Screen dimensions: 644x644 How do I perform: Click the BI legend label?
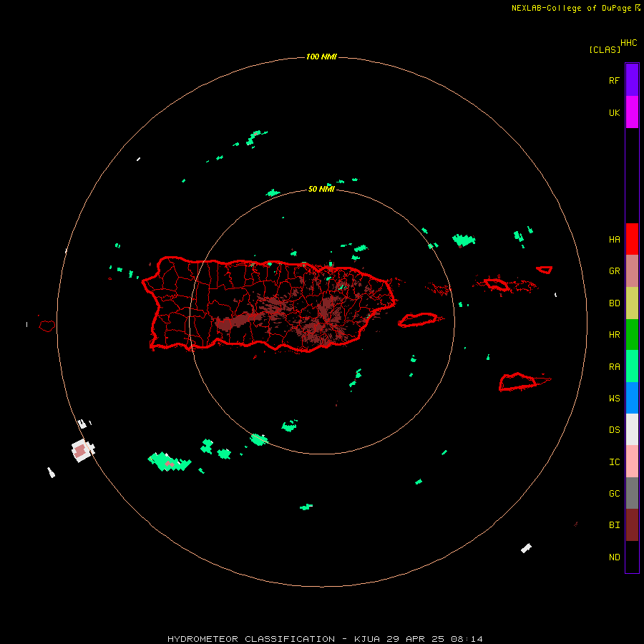tap(615, 525)
